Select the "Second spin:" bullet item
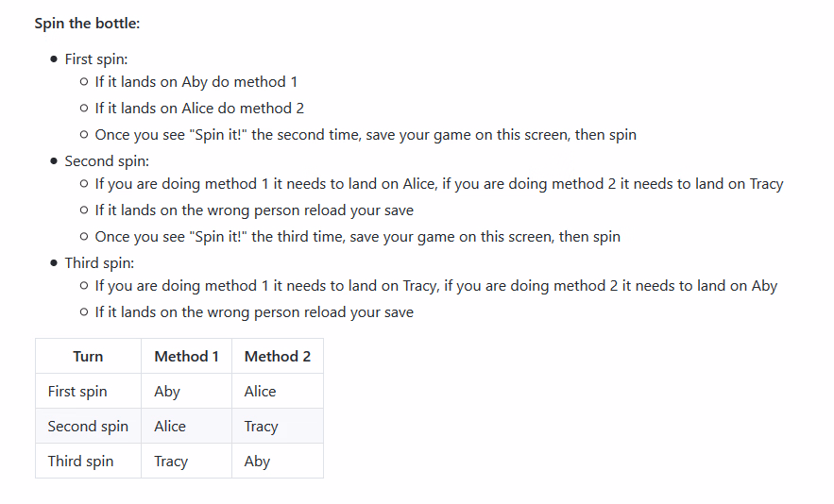Screen dimensions: 834x504 107,161
